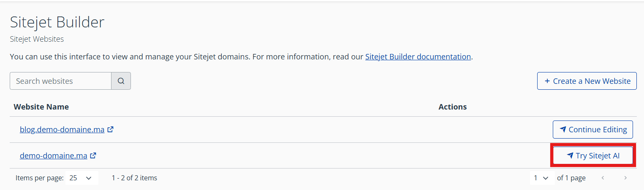Click paper plane icon on Try Sitejet AI
The width and height of the screenshot is (644, 190).
pyautogui.click(x=570, y=156)
